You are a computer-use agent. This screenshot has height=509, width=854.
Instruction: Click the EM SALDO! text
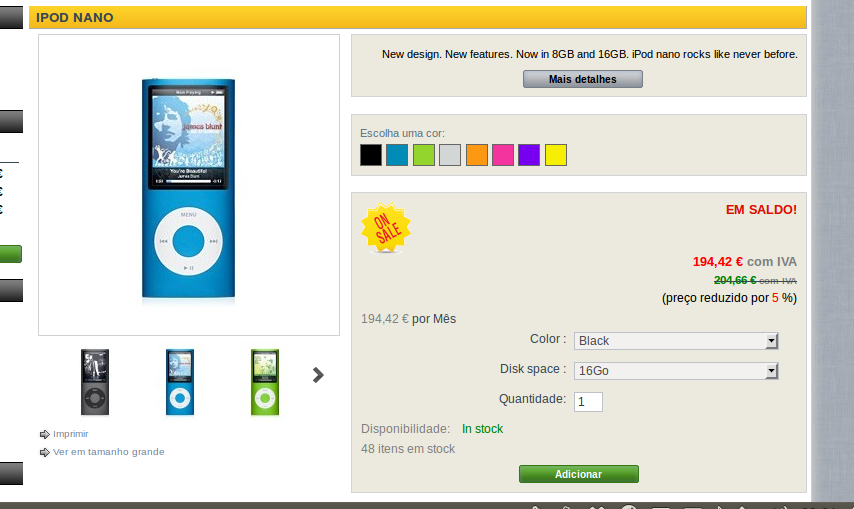(x=761, y=210)
